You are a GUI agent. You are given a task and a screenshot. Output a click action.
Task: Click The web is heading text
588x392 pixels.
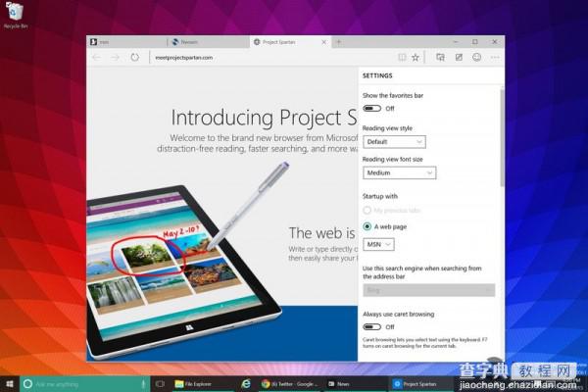point(321,233)
